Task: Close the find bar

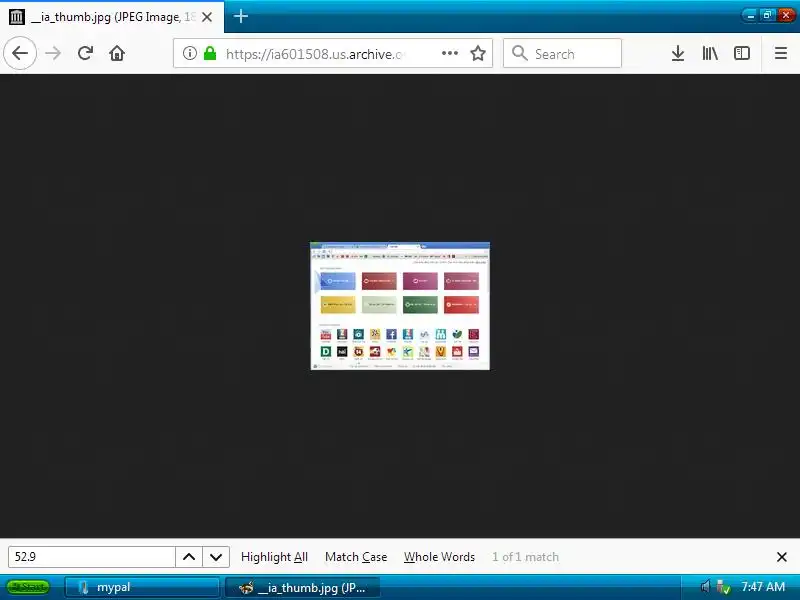Action: (x=781, y=557)
